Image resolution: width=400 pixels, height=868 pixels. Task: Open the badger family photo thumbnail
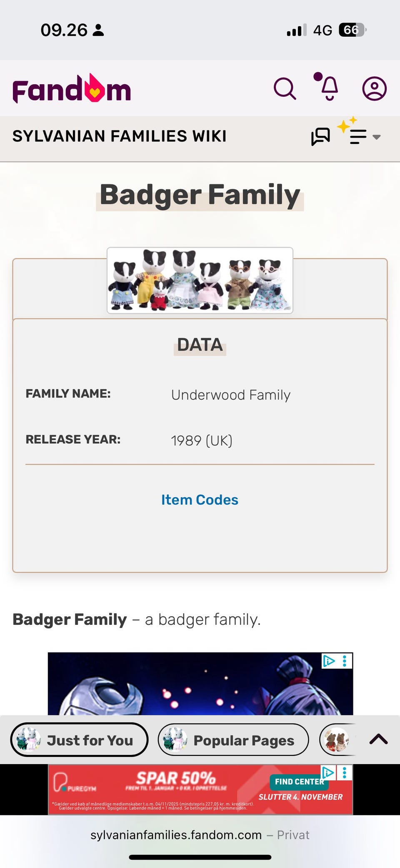[200, 280]
